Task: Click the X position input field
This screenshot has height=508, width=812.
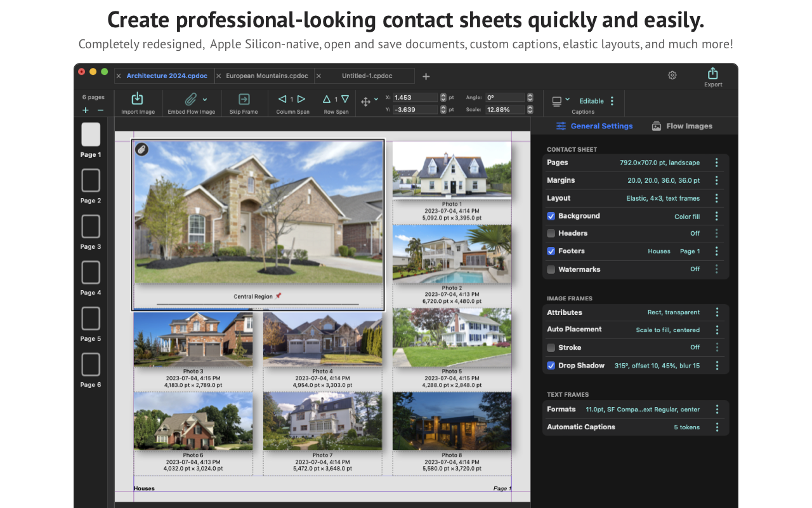Action: (x=415, y=98)
